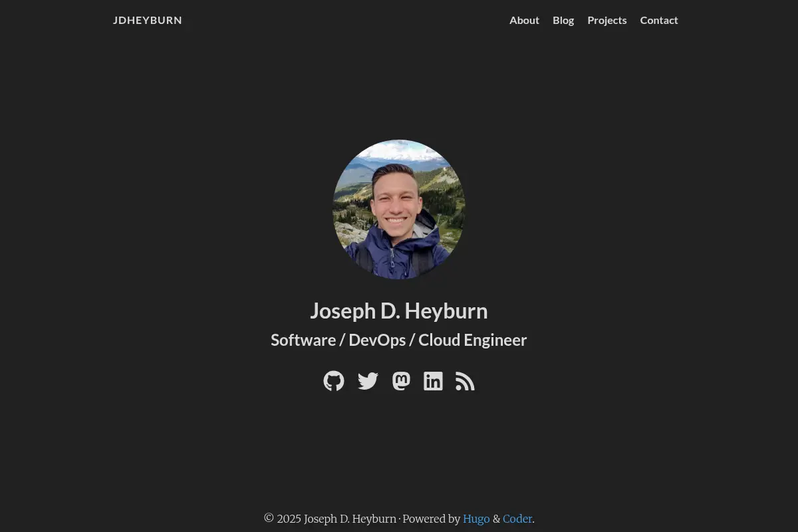Click the Joseph D. Heyburn heading
This screenshot has width=798, height=532.
399,311
